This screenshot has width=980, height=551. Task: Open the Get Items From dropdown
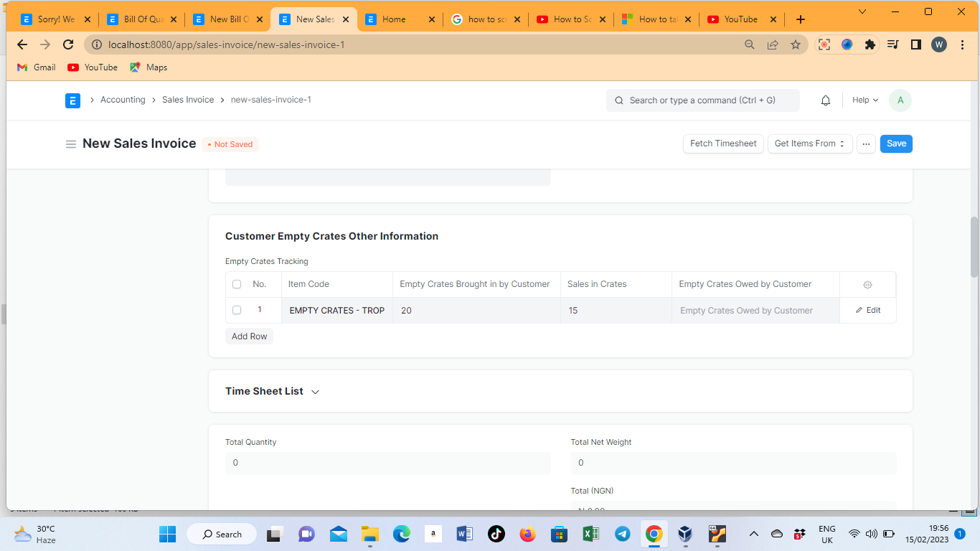pos(810,143)
